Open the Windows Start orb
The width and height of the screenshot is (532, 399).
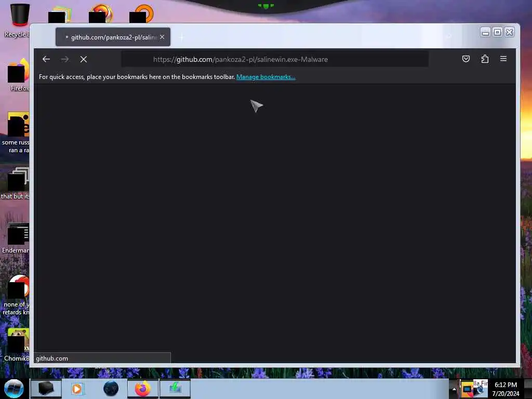(x=14, y=389)
